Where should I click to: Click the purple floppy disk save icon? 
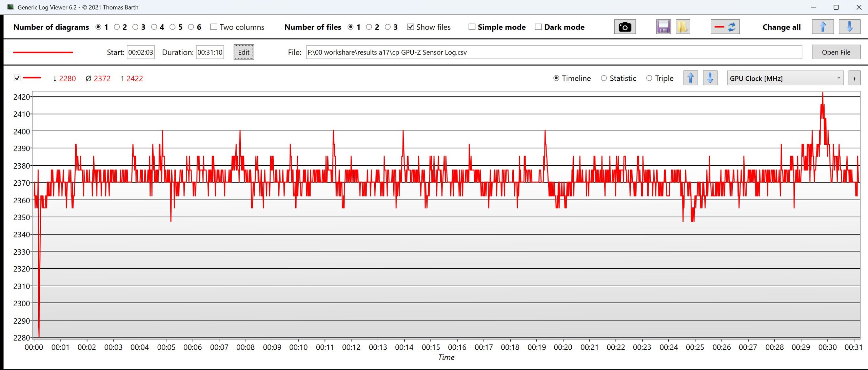(x=663, y=27)
